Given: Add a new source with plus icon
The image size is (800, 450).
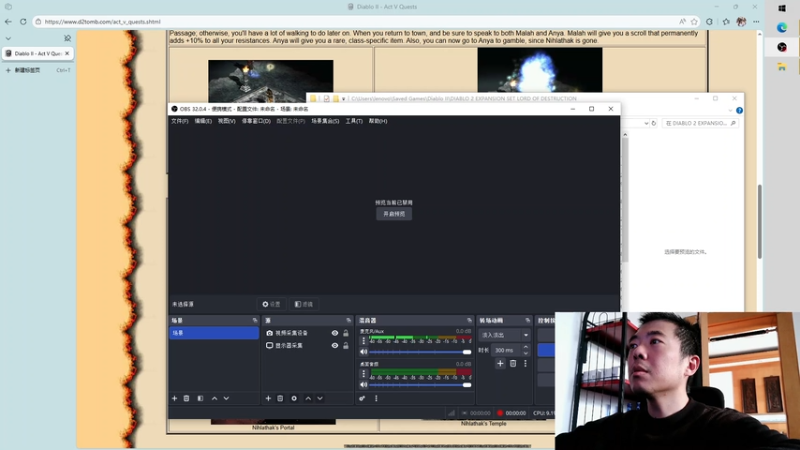Looking at the screenshot, I should [268, 398].
